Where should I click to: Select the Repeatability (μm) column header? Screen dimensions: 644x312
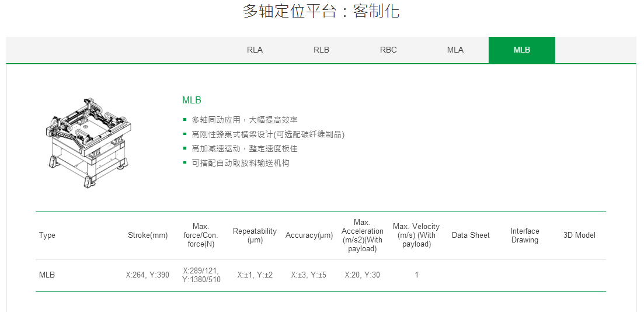[x=255, y=235]
